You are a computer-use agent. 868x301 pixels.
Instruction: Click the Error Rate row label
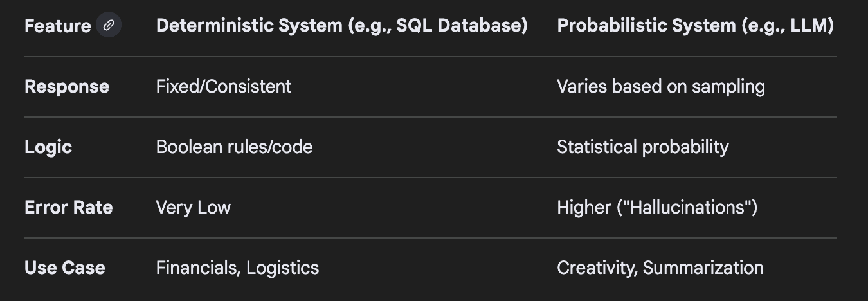click(69, 208)
